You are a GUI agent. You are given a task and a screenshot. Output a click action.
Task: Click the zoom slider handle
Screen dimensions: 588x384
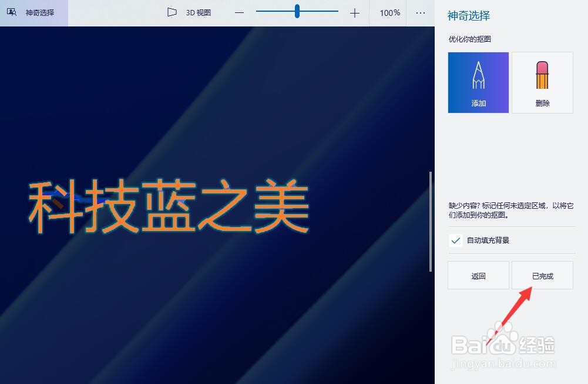pos(297,12)
